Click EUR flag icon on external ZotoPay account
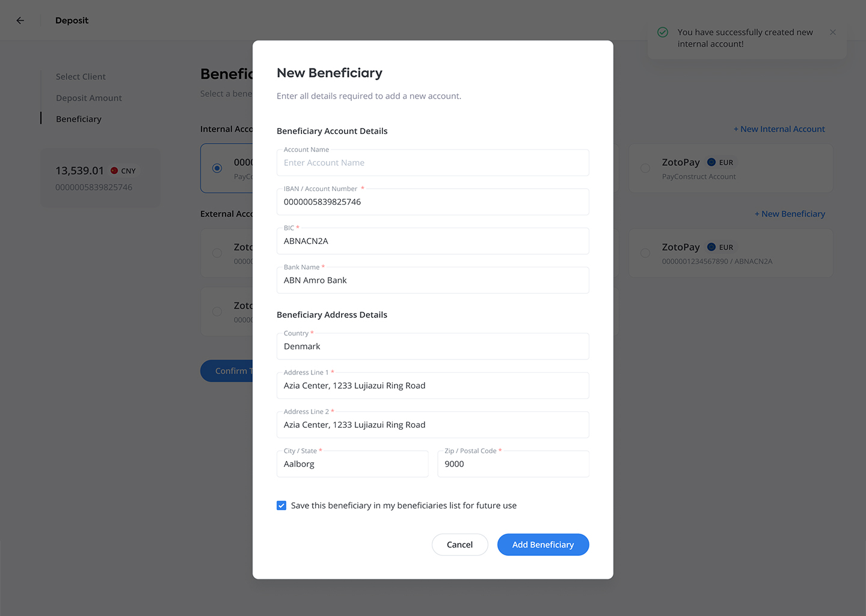Viewport: 866px width, 616px height. click(711, 247)
